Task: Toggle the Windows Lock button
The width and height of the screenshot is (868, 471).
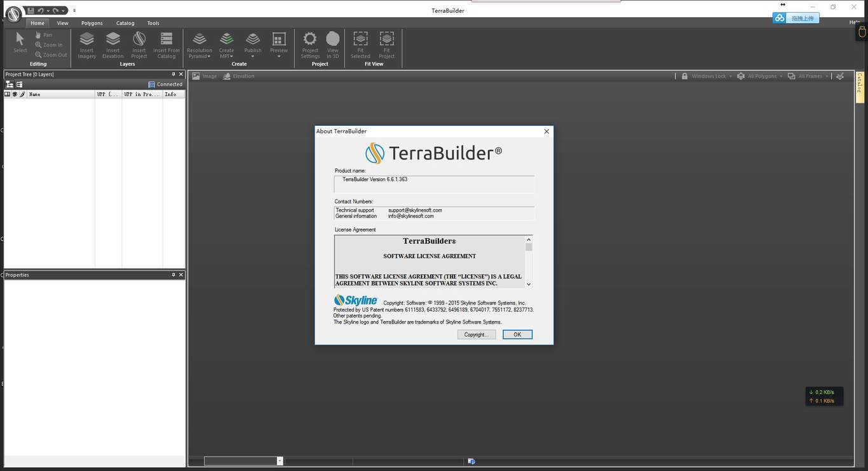Action: pos(703,76)
